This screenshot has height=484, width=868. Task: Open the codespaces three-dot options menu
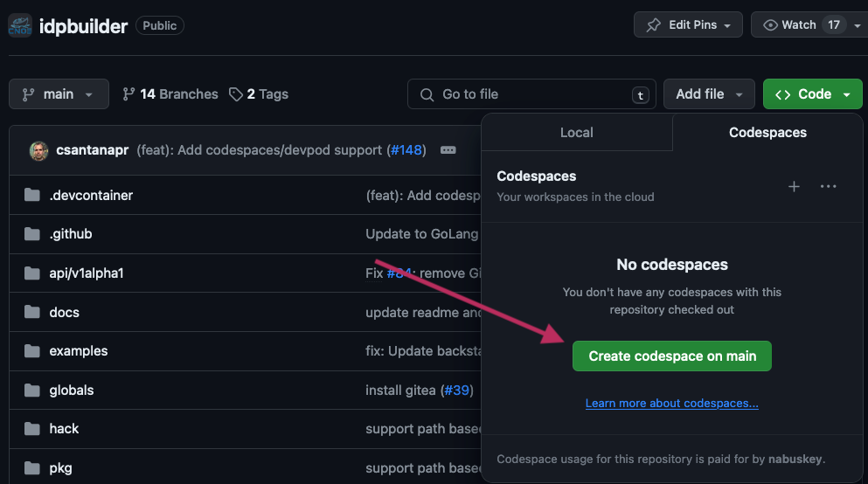pos(829,186)
